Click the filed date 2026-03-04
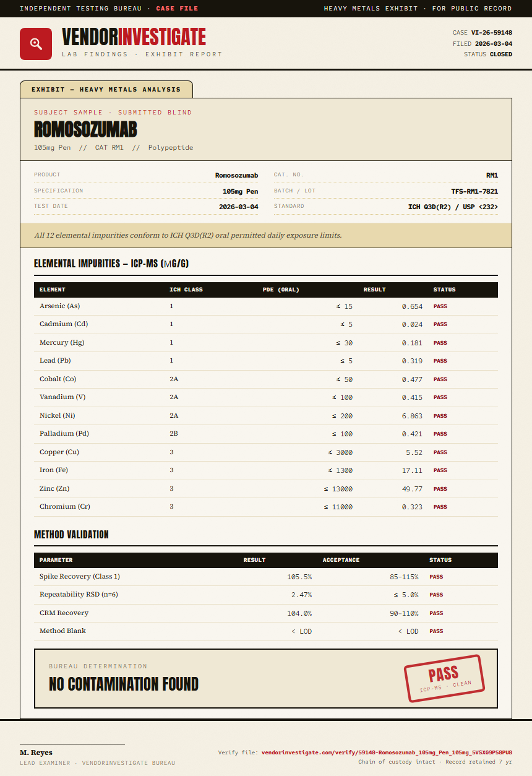The image size is (532, 776). (x=494, y=44)
